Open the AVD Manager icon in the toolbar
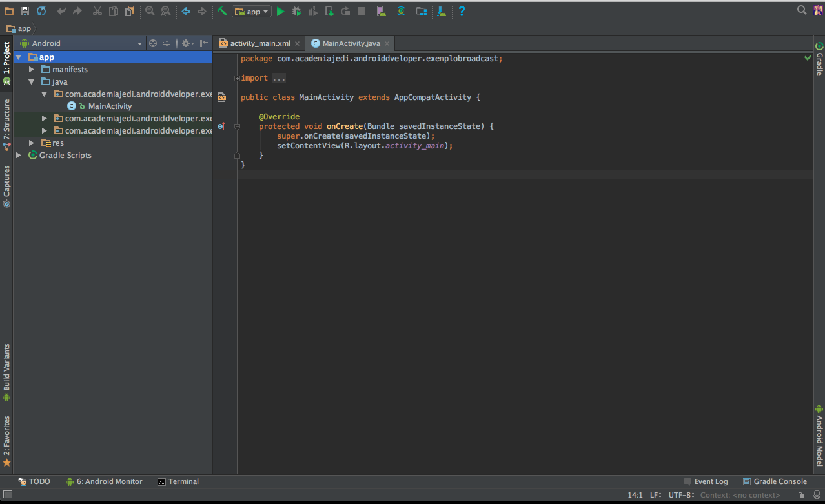Image resolution: width=825 pixels, height=504 pixels. coord(381,11)
